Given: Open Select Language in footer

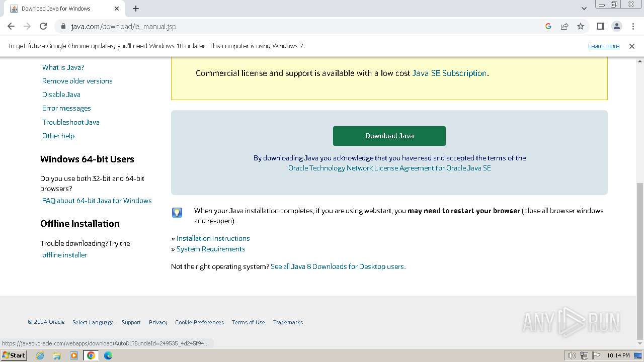Looking at the screenshot, I should point(93,322).
